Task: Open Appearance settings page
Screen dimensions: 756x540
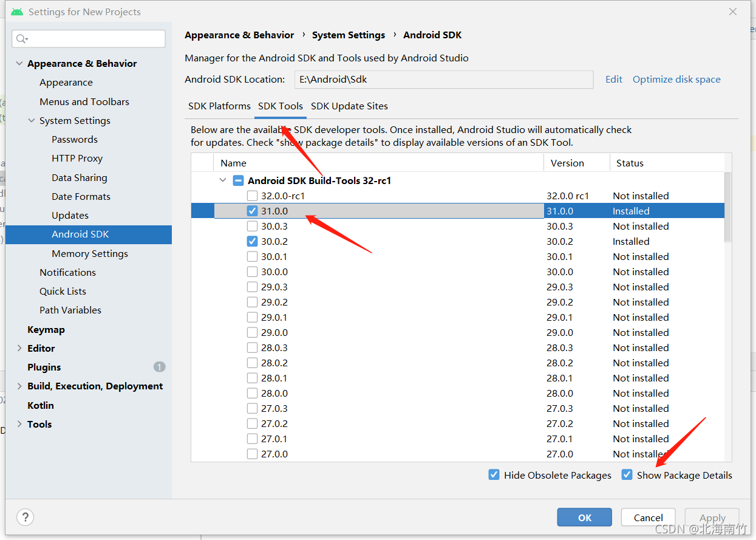Action: pos(66,82)
